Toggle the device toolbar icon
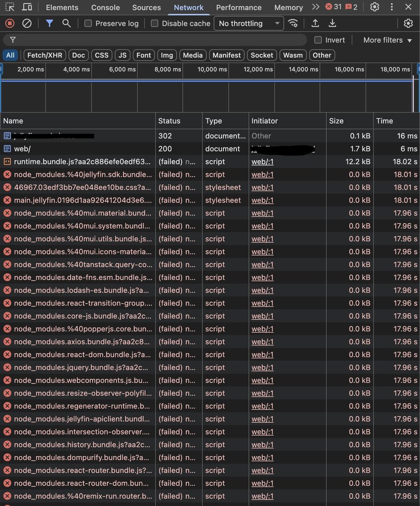 tap(27, 7)
